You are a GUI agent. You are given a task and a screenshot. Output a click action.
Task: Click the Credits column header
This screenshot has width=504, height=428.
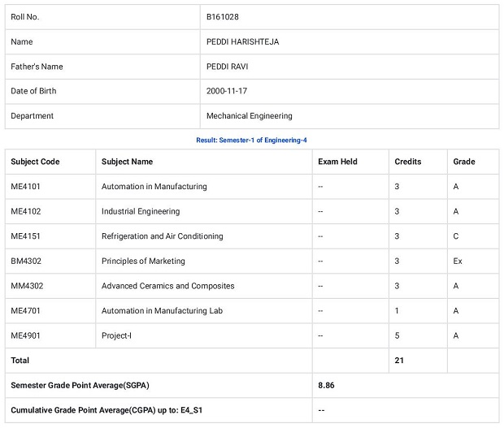point(408,162)
